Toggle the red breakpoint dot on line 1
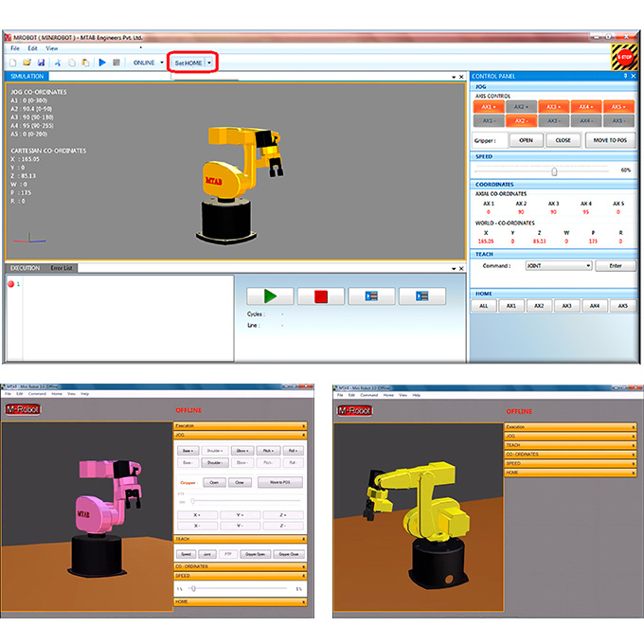 coord(11,284)
